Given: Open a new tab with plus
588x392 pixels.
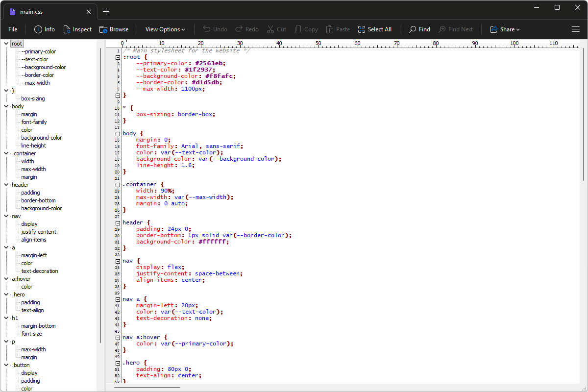Looking at the screenshot, I should [106, 12].
